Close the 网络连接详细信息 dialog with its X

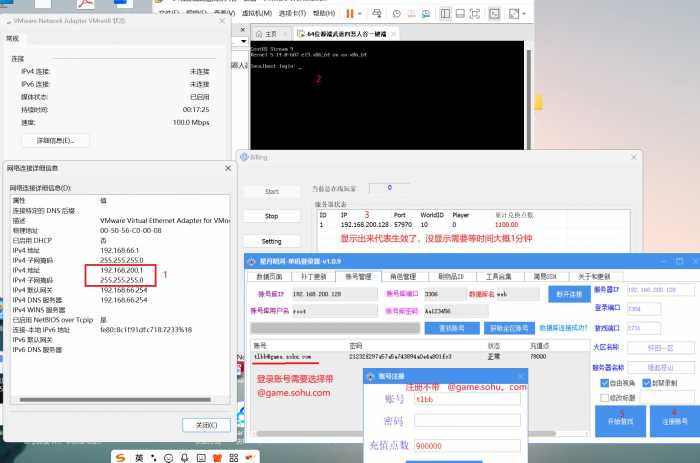click(228, 168)
